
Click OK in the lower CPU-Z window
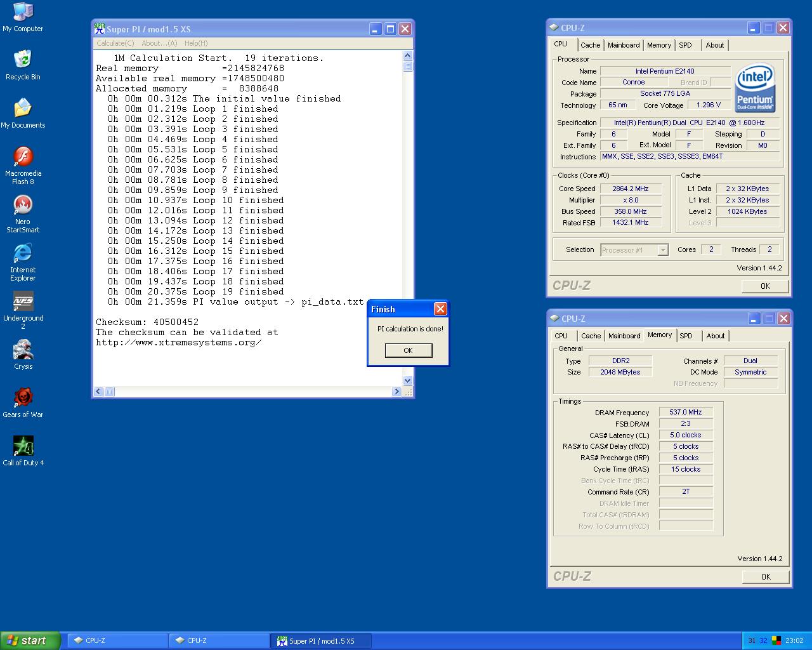point(766,576)
